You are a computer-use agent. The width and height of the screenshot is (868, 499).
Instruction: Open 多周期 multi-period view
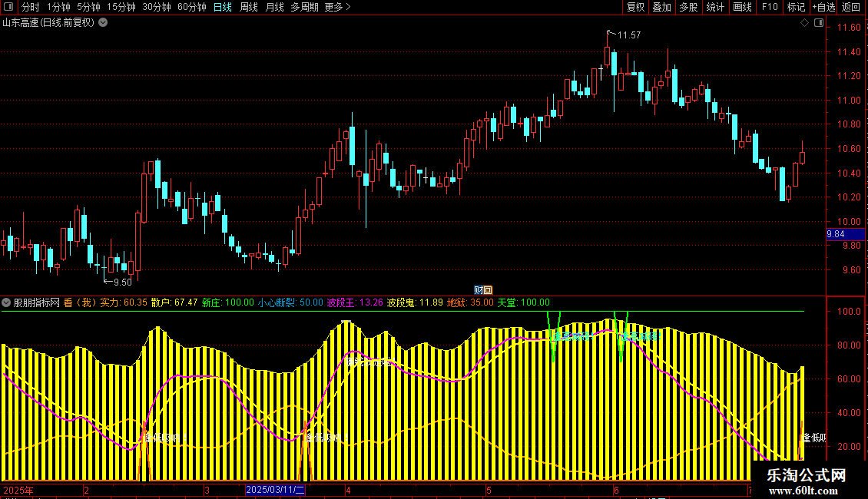(x=304, y=7)
